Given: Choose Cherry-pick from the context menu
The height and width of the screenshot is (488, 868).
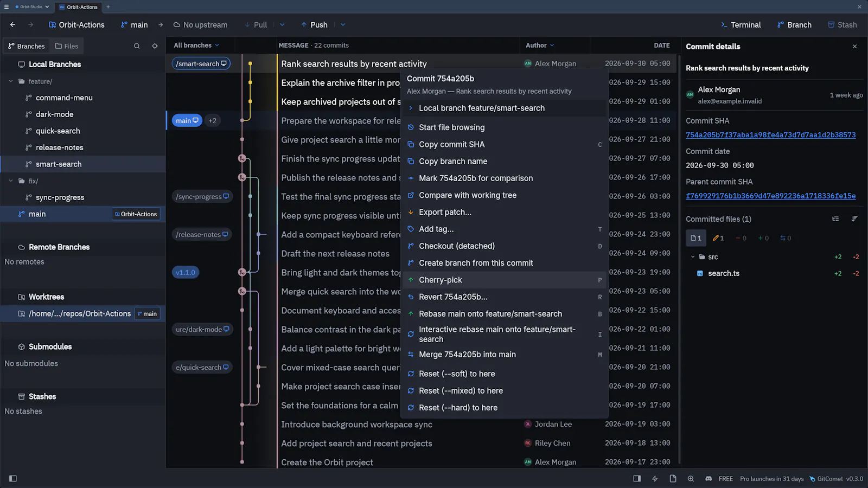Looking at the screenshot, I should click(x=504, y=280).
